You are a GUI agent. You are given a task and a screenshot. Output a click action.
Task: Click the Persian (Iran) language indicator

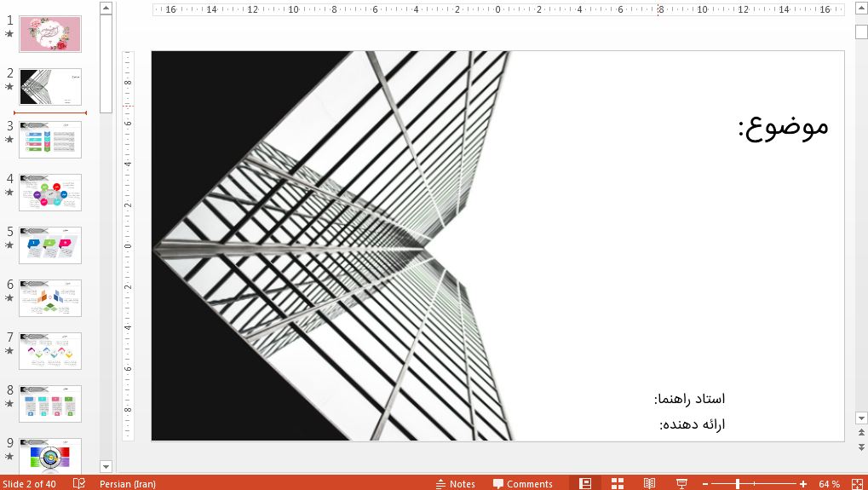pyautogui.click(x=127, y=483)
